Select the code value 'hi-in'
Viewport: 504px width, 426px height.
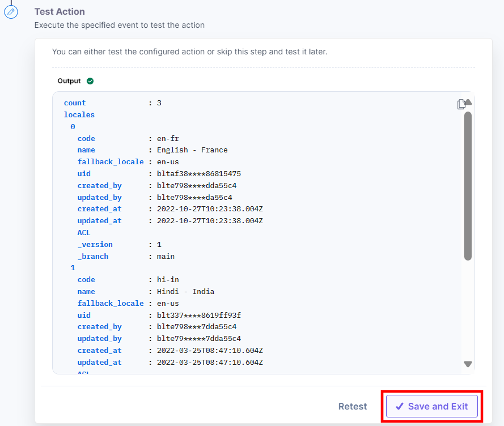coord(168,280)
